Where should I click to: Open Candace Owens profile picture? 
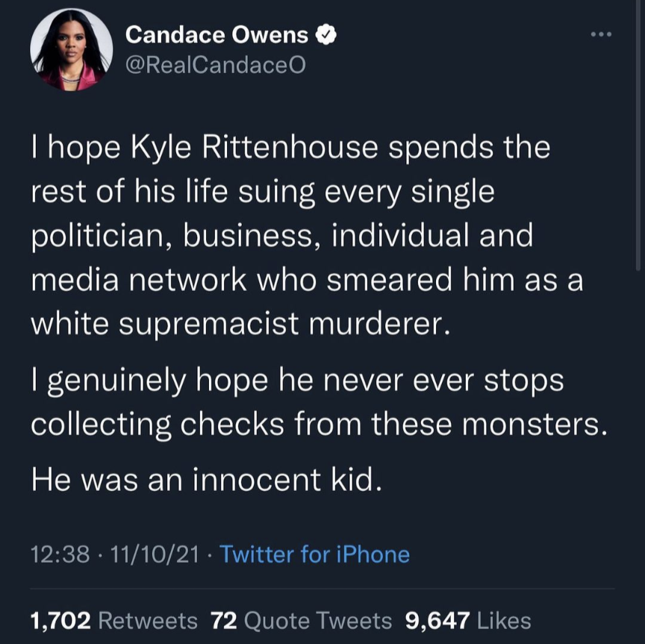[x=71, y=49]
